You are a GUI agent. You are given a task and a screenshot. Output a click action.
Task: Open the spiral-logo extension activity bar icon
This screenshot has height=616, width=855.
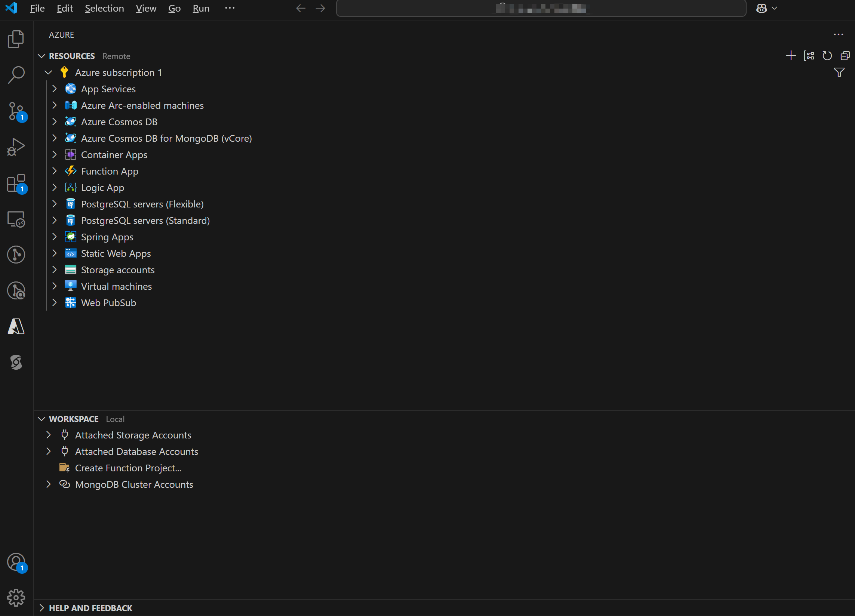coord(16,362)
